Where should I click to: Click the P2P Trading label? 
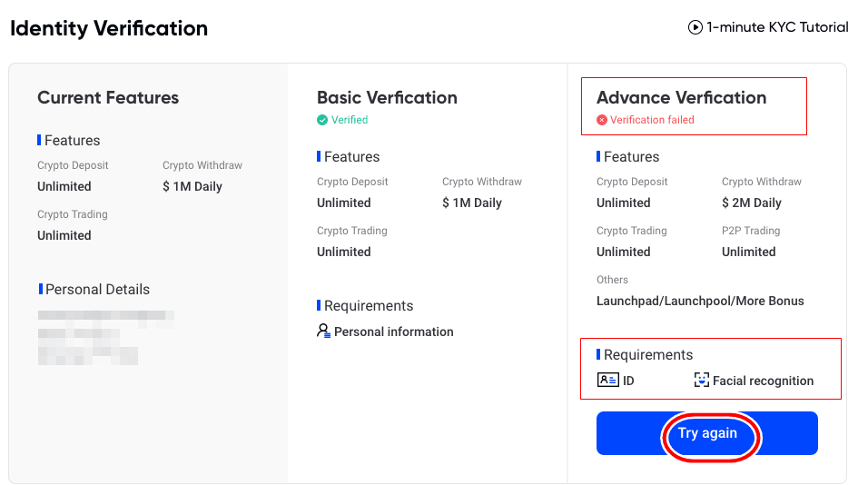tap(751, 231)
